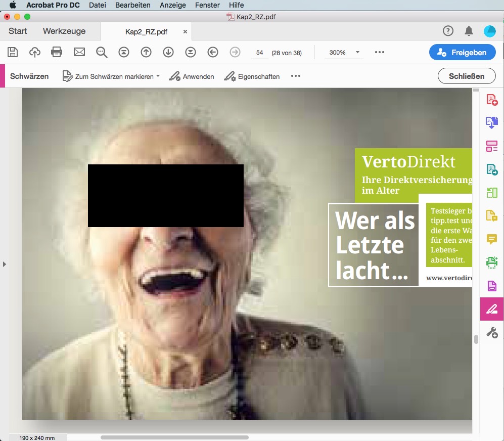Go to next page arrow
Image resolution: width=504 pixels, height=441 pixels.
(x=168, y=52)
